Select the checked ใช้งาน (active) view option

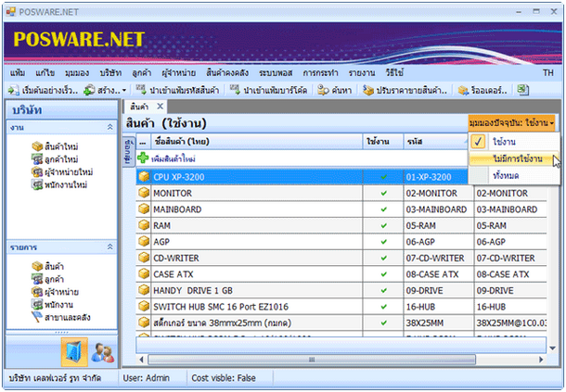click(506, 141)
